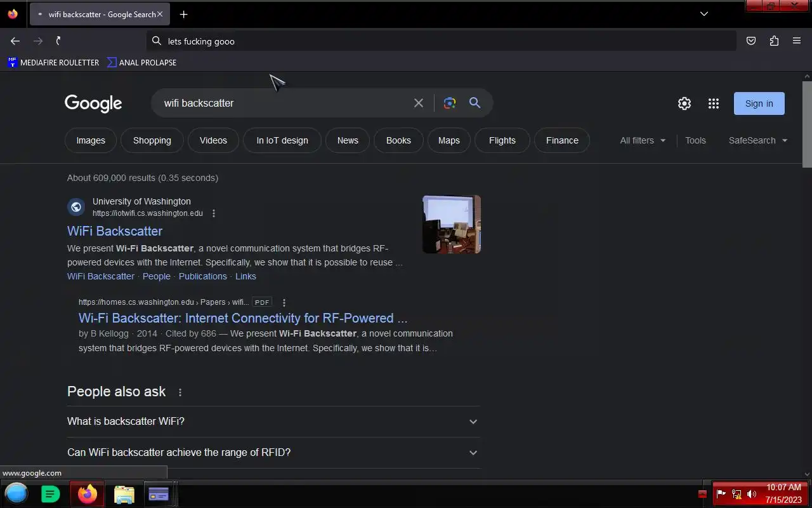Image resolution: width=812 pixels, height=508 pixels.
Task: Open the Links sitelink
Action: (x=246, y=276)
